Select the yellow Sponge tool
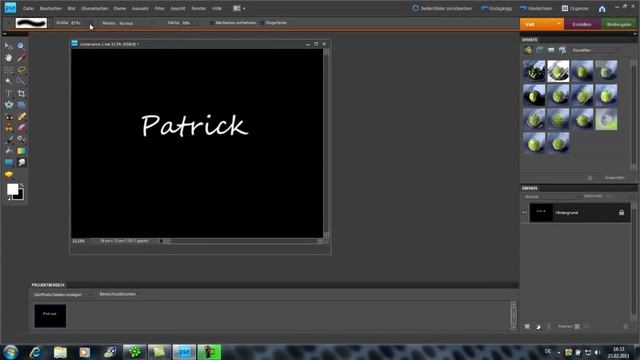Viewport: 640px width, 360px height. [x=9, y=174]
